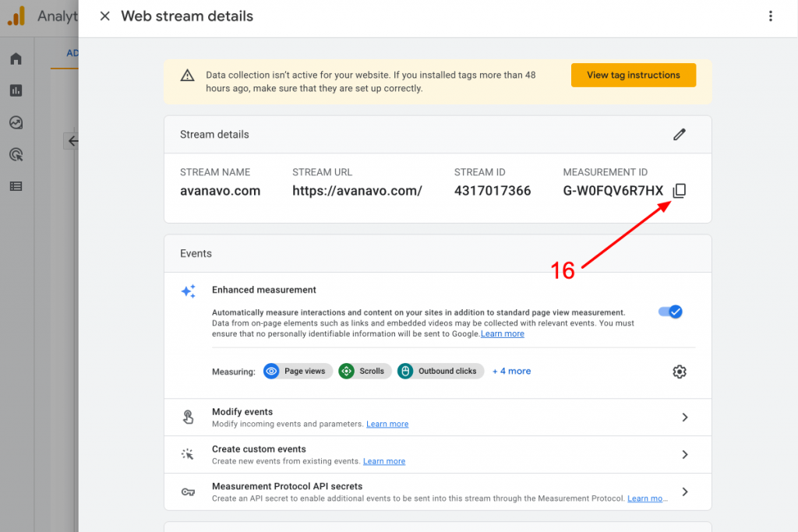Expand the Create custom events chevron

pyautogui.click(x=684, y=455)
